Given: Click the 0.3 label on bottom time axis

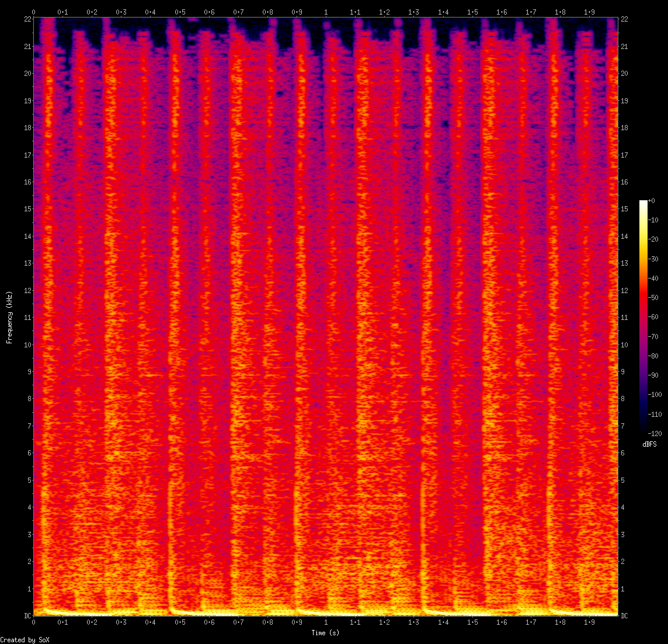Looking at the screenshot, I should (x=121, y=622).
